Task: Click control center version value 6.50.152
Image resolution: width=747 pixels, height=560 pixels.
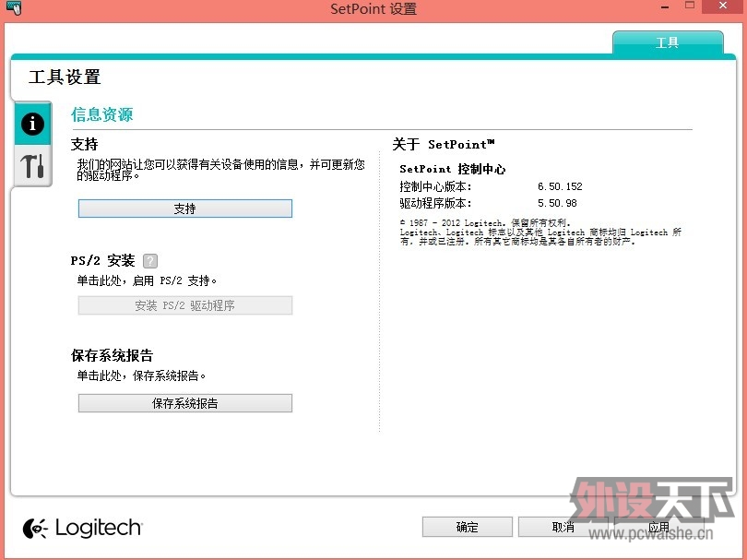Action: pos(560,186)
